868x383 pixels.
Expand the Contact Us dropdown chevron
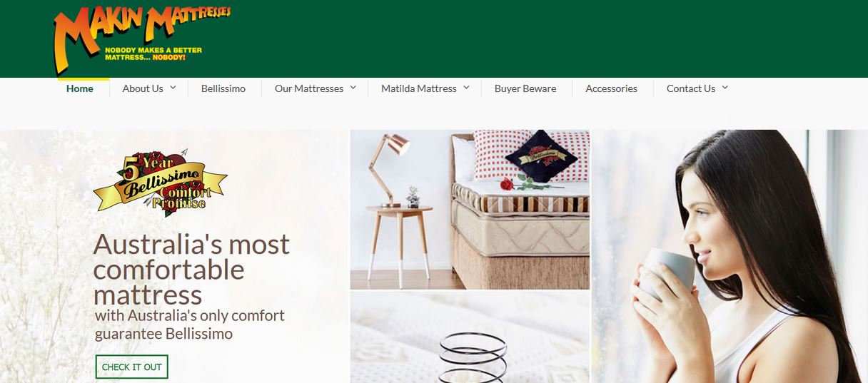click(x=725, y=88)
